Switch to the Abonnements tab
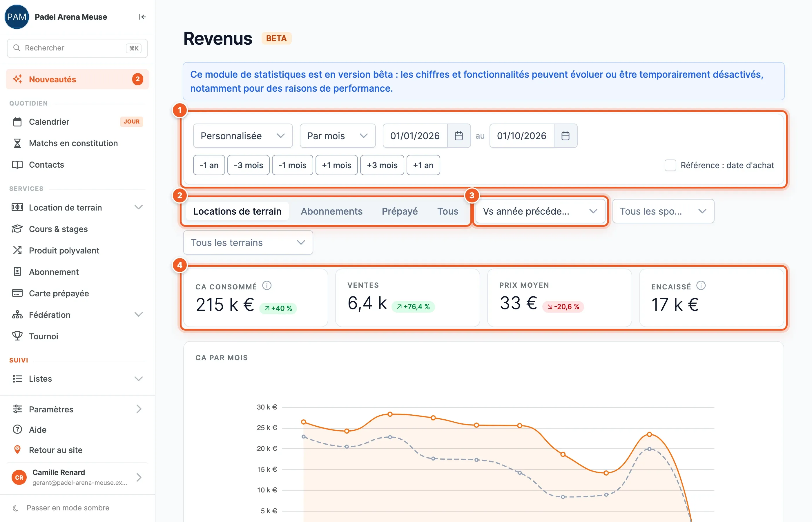Screen dimensions: 812x522 [x=331, y=211]
